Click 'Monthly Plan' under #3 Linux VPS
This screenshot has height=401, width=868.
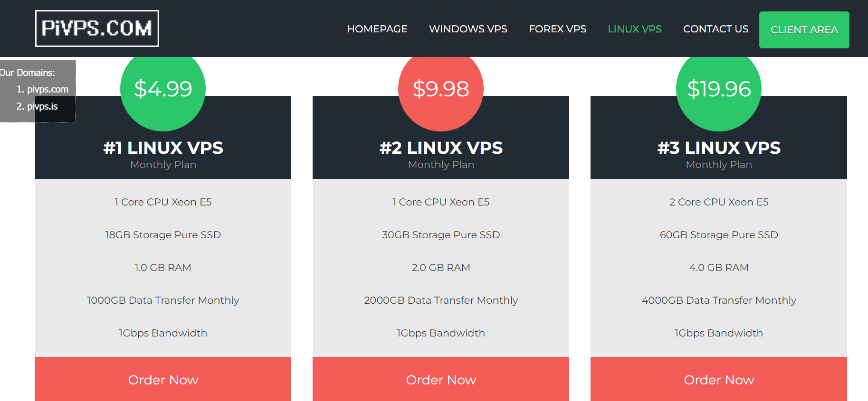tap(719, 165)
